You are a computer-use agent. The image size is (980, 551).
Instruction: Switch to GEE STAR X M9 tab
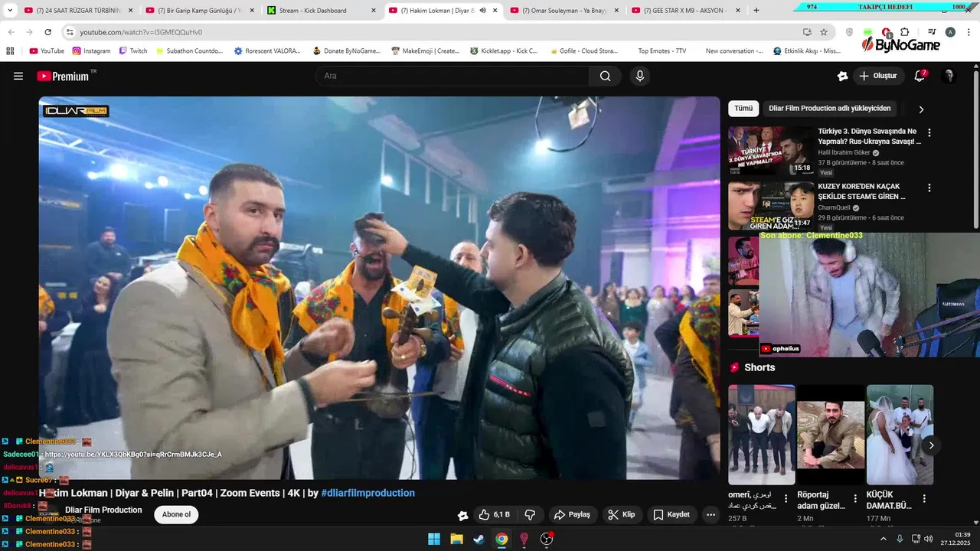685,11
